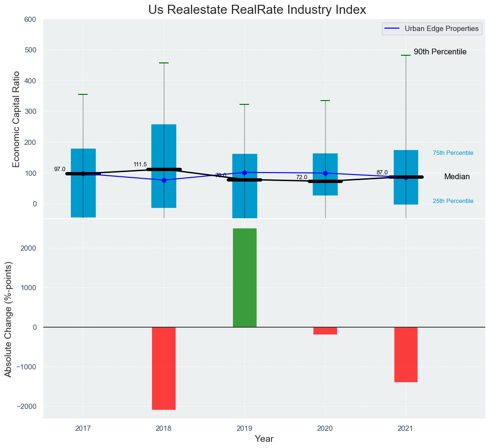
Task: Click the blue 2018 box plot bar
Action: pyautogui.click(x=164, y=143)
